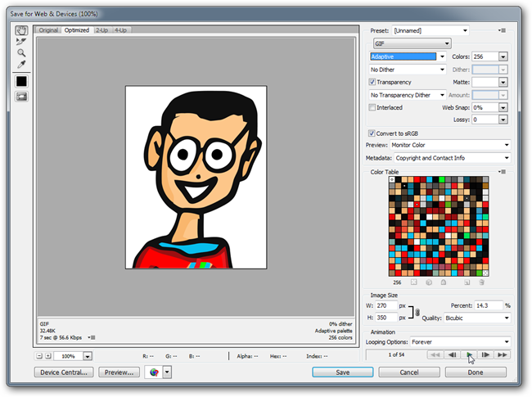Open the Quality Bicubic dropdown
Screen dimensions: 532x397
pos(476,318)
